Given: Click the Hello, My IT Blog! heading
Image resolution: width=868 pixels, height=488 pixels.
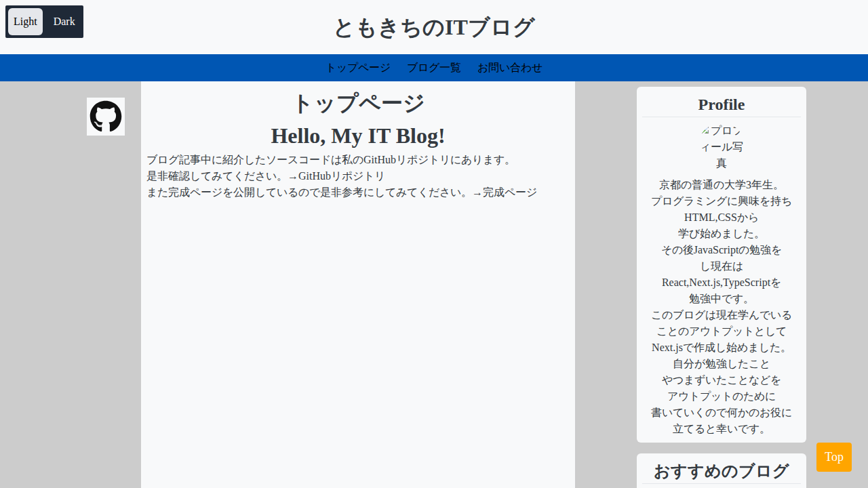Looking at the screenshot, I should coord(358,136).
